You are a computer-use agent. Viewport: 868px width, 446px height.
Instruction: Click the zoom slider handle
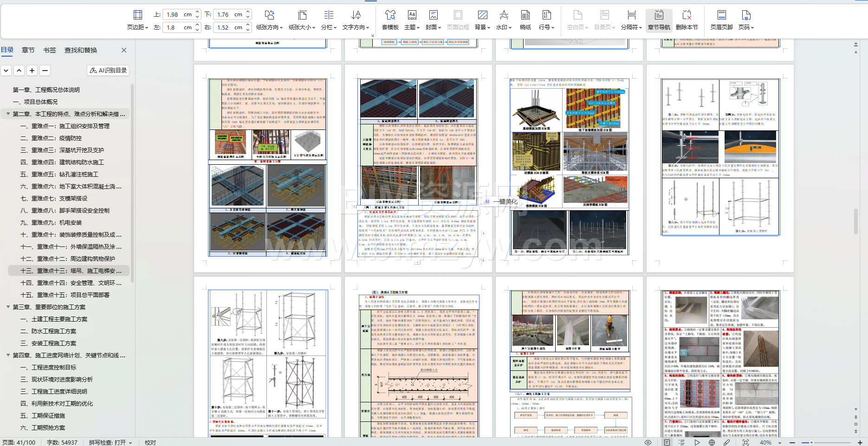click(811, 442)
